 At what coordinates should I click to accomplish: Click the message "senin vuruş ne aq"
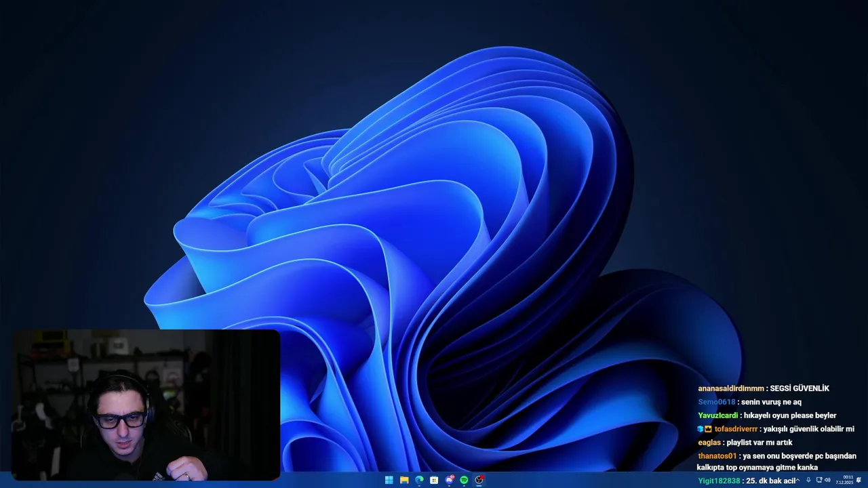tap(771, 402)
